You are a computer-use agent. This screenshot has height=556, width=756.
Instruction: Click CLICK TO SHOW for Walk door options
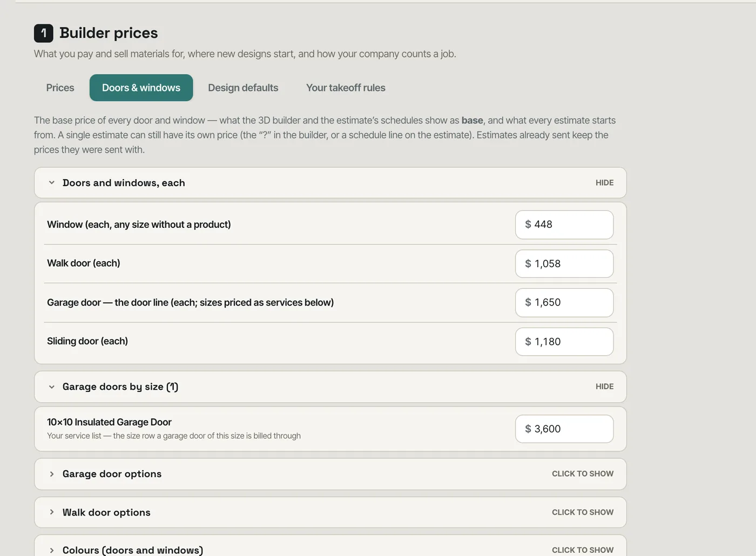pyautogui.click(x=583, y=512)
